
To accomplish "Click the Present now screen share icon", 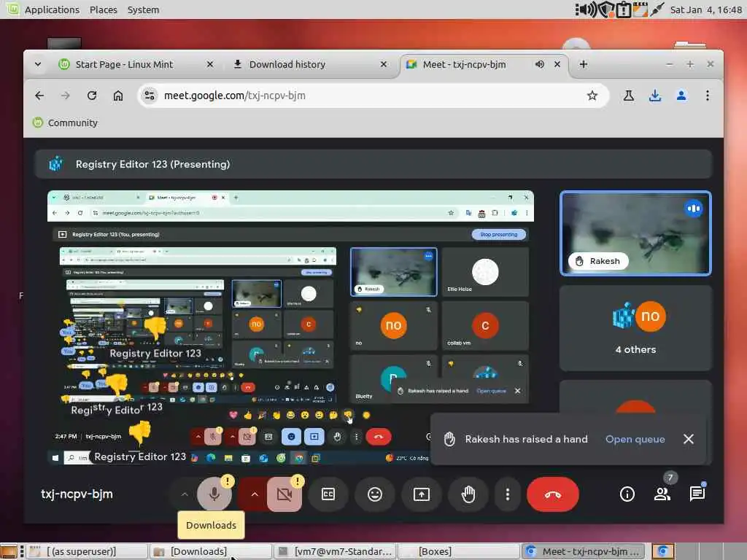I will tap(422, 494).
